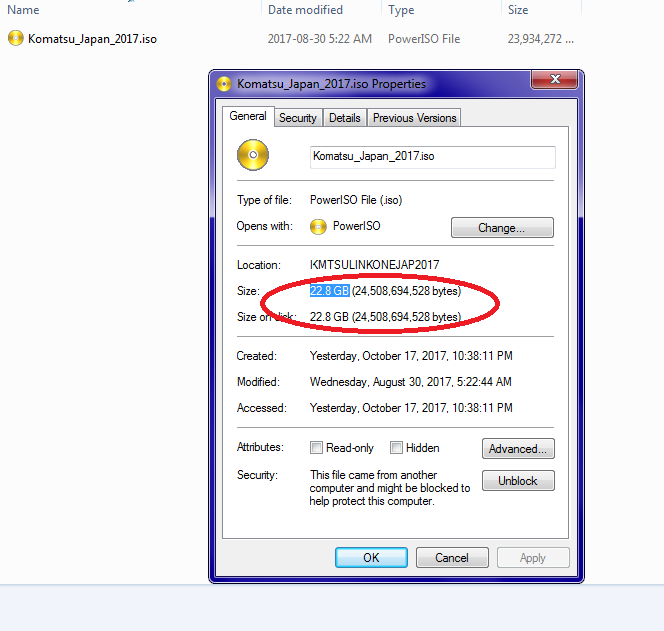Switch to the Security tab
664x631 pixels.
coord(298,118)
